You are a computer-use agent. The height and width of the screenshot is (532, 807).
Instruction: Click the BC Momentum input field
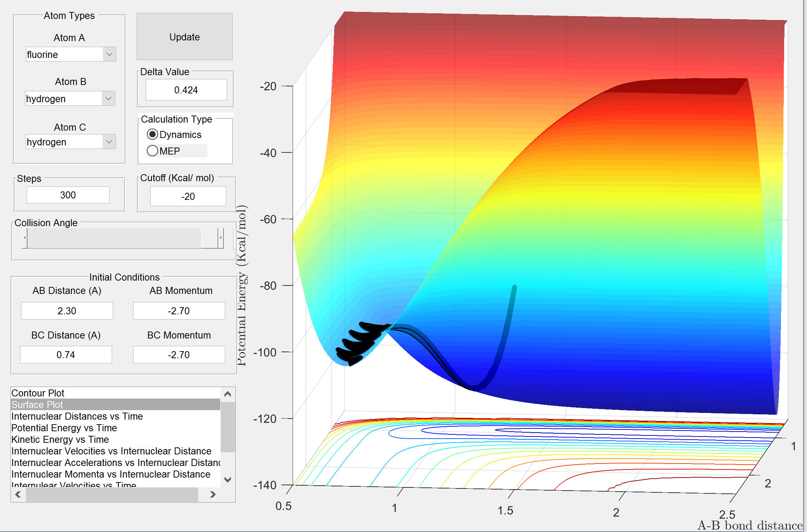point(179,355)
